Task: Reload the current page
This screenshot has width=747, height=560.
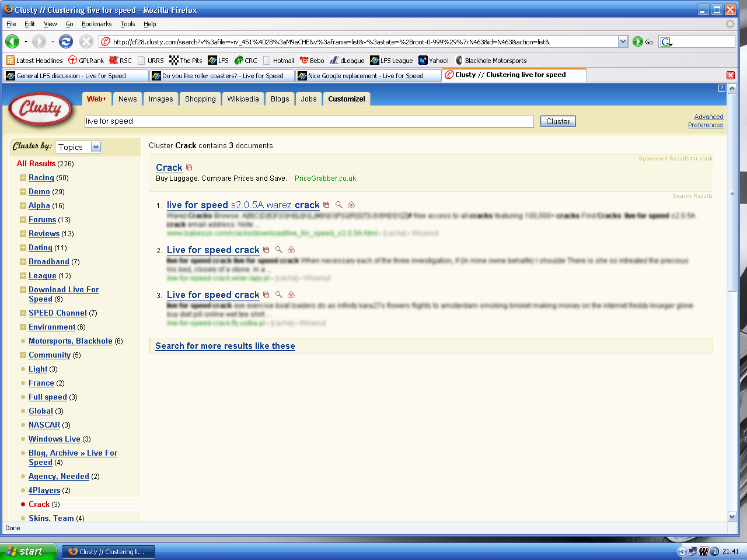Action: (66, 41)
